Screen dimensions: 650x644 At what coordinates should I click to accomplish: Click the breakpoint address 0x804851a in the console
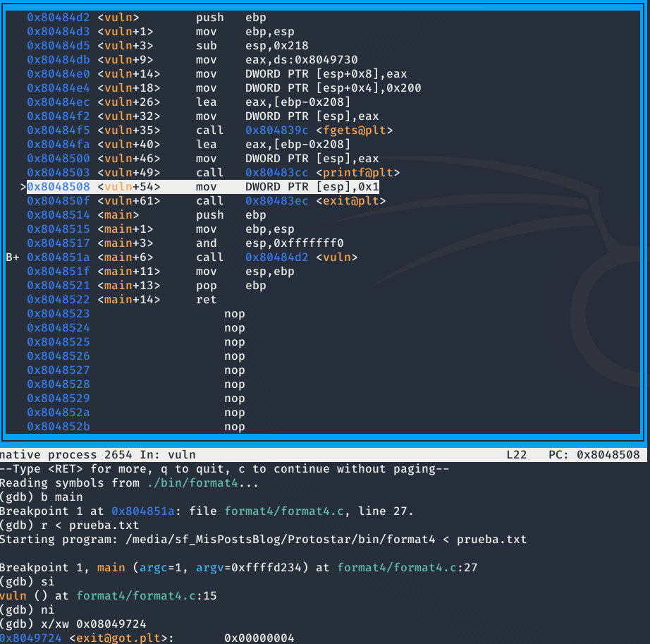tap(142, 511)
